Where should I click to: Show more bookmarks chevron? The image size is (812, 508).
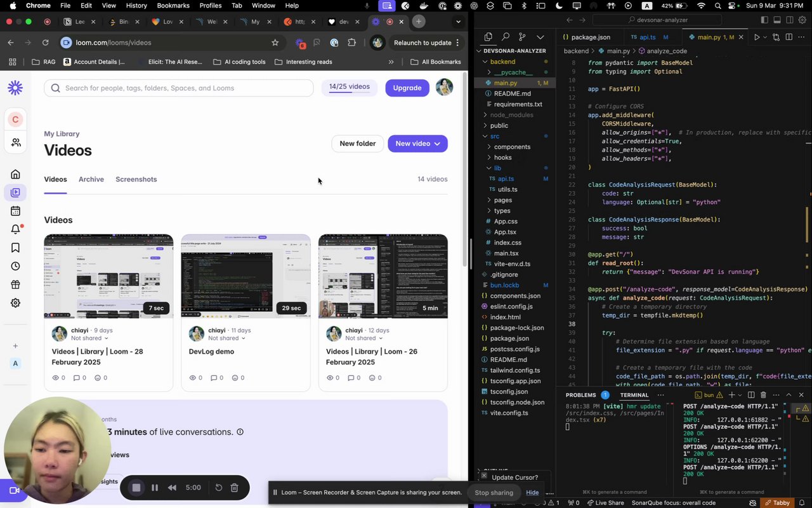tap(391, 62)
